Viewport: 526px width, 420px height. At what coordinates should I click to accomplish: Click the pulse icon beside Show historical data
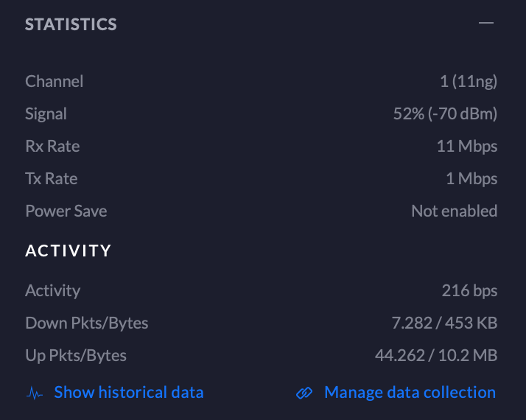pos(35,393)
